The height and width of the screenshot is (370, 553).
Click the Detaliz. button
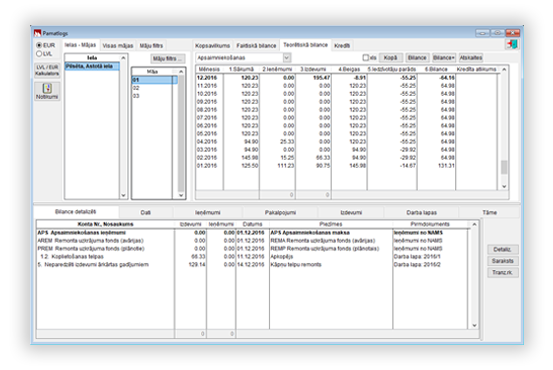point(503,249)
